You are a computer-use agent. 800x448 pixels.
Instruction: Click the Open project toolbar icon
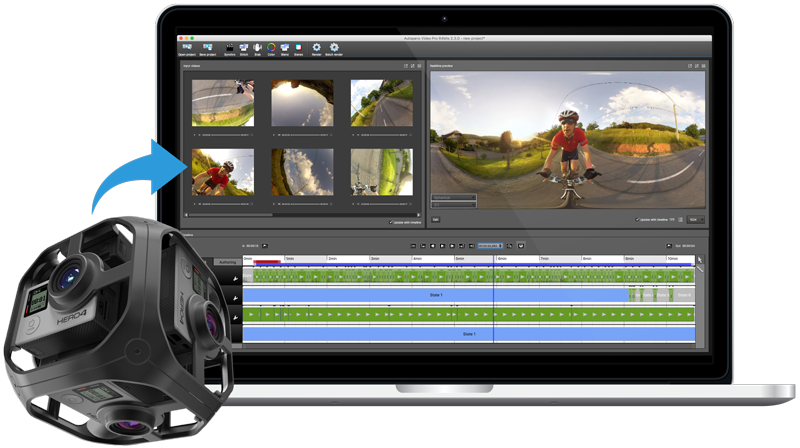(x=185, y=48)
